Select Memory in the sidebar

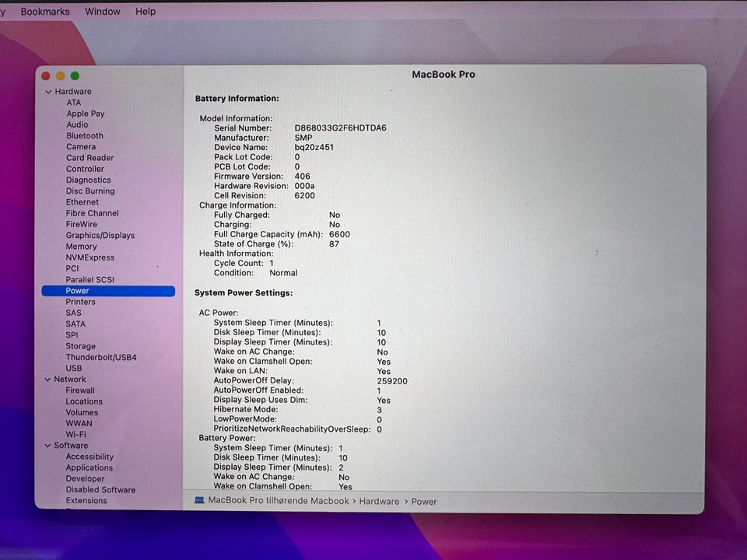tap(82, 247)
